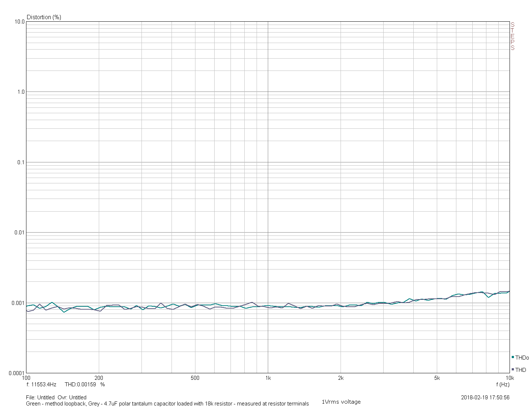Click the 100 frequency axis label
This screenshot has width=532, height=408.
pos(26,378)
